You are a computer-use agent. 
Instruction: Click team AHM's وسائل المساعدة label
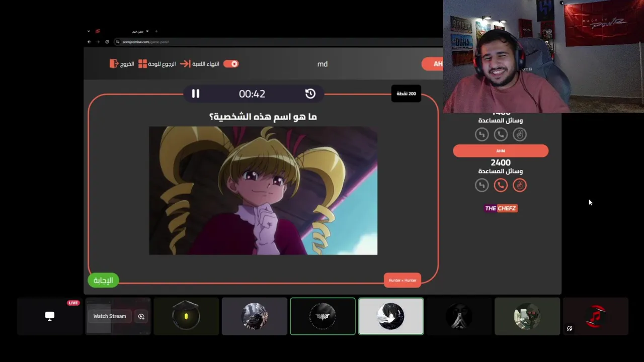501,171
